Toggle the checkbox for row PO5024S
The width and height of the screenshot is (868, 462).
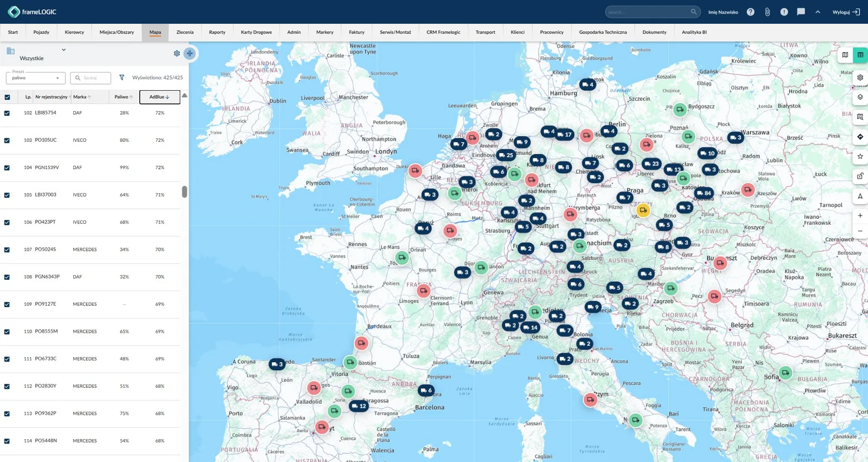(7, 250)
